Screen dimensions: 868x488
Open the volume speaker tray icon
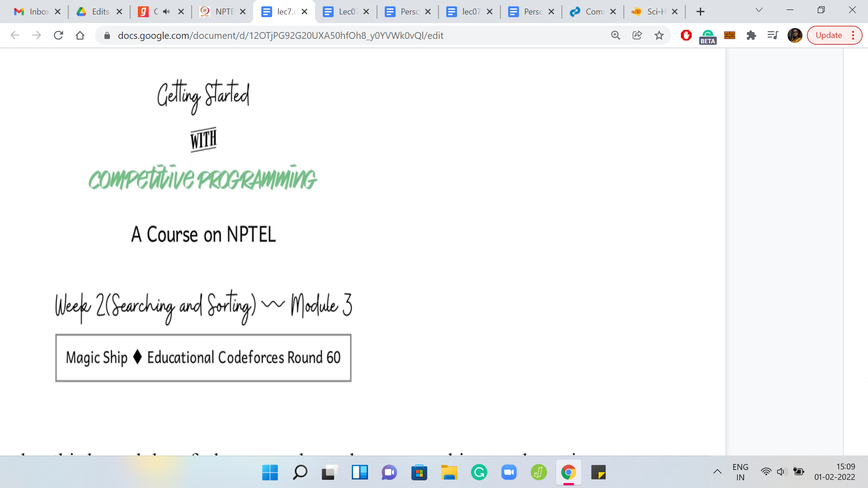pyautogui.click(x=781, y=472)
